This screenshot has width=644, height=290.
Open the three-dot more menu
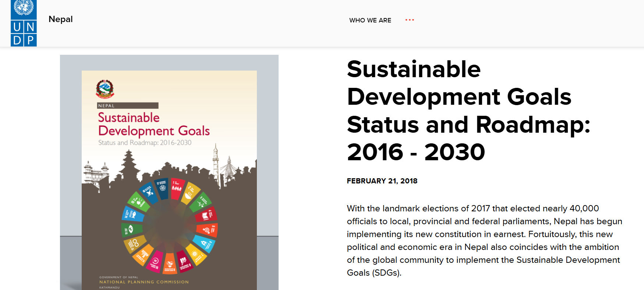point(410,20)
